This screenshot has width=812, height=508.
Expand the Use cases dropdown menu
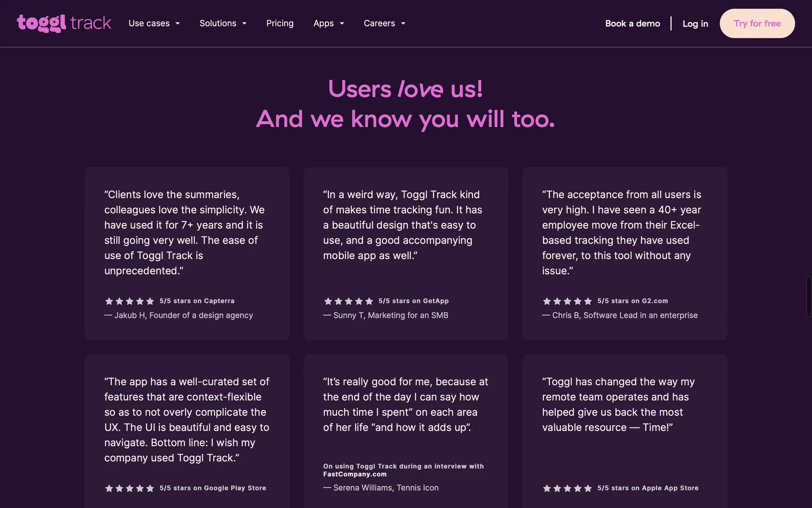pos(154,23)
